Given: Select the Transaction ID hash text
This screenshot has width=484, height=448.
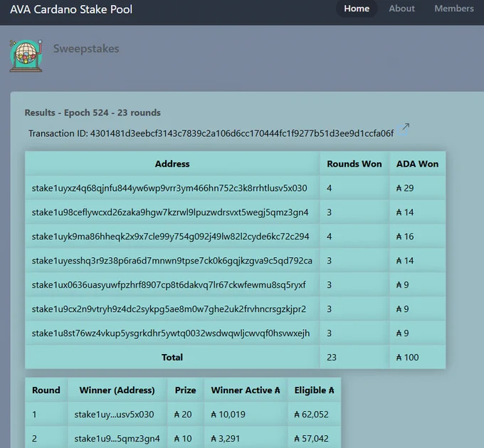Looking at the screenshot, I should point(242,133).
